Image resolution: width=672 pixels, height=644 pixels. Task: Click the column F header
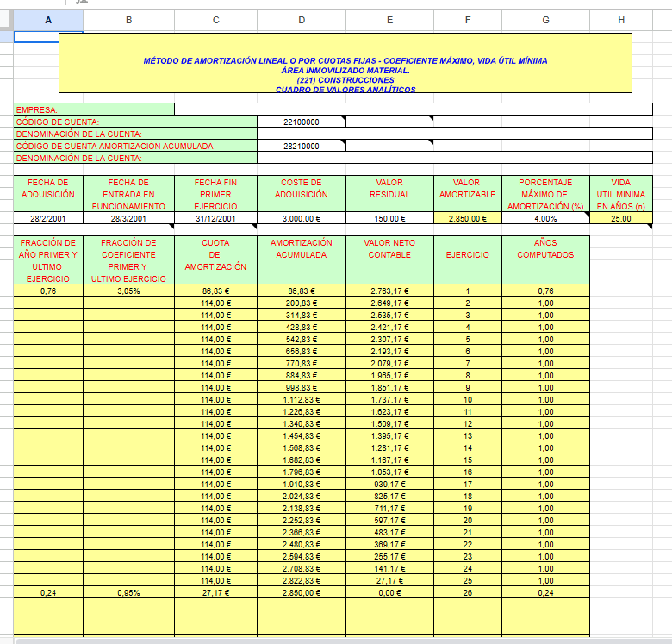click(x=468, y=21)
